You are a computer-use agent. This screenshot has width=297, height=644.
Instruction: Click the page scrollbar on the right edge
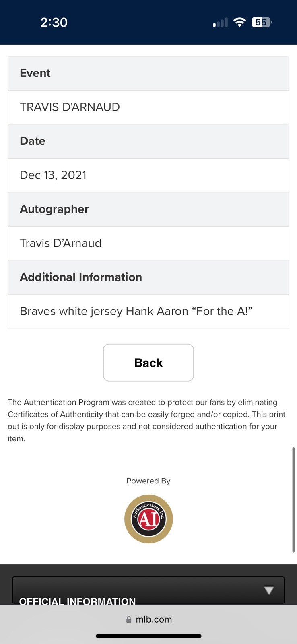pos(293,499)
